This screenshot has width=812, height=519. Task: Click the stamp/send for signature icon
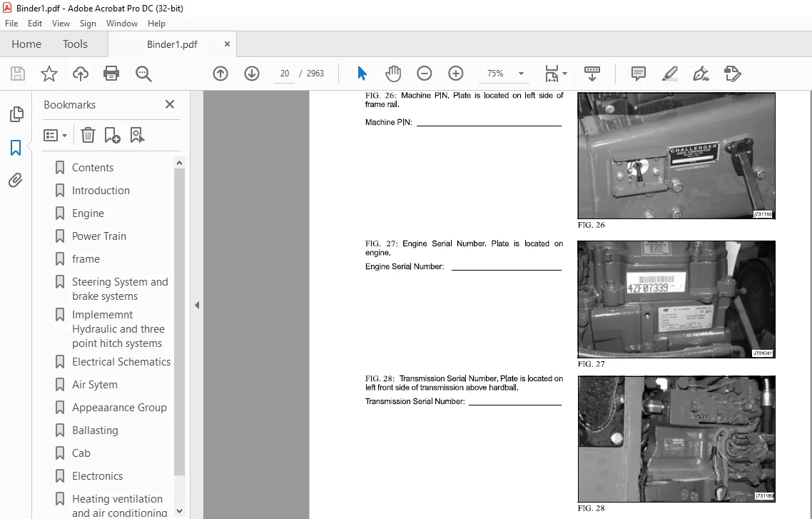[x=732, y=74]
